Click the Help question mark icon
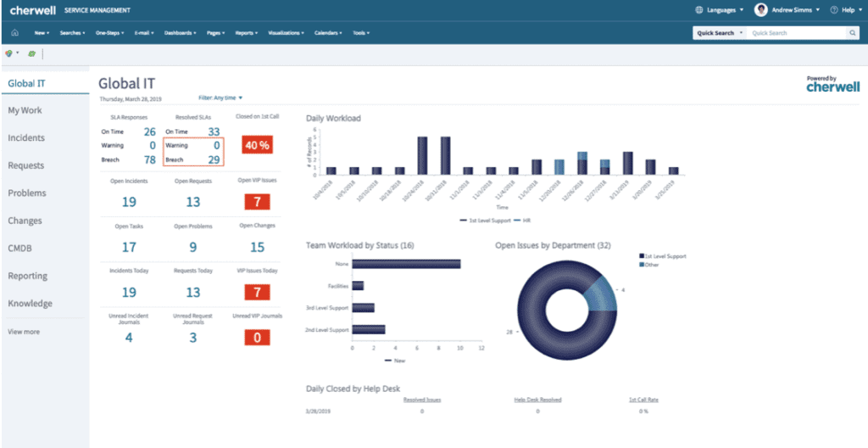This screenshot has width=868, height=448. point(834,10)
